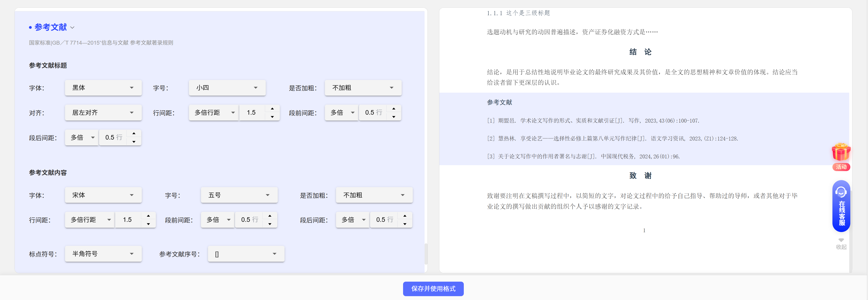Image resolution: width=868 pixels, height=300 pixels.
Task: Open title font size dropdown showing 小四
Action: click(x=227, y=88)
